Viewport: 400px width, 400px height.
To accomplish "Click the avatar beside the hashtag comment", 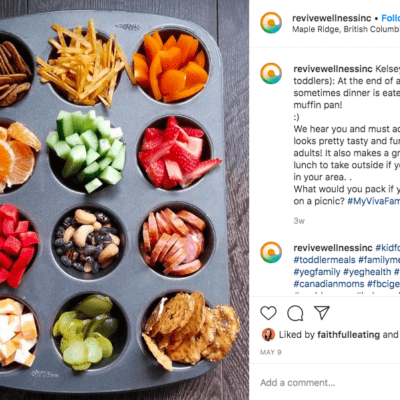I will [x=271, y=252].
